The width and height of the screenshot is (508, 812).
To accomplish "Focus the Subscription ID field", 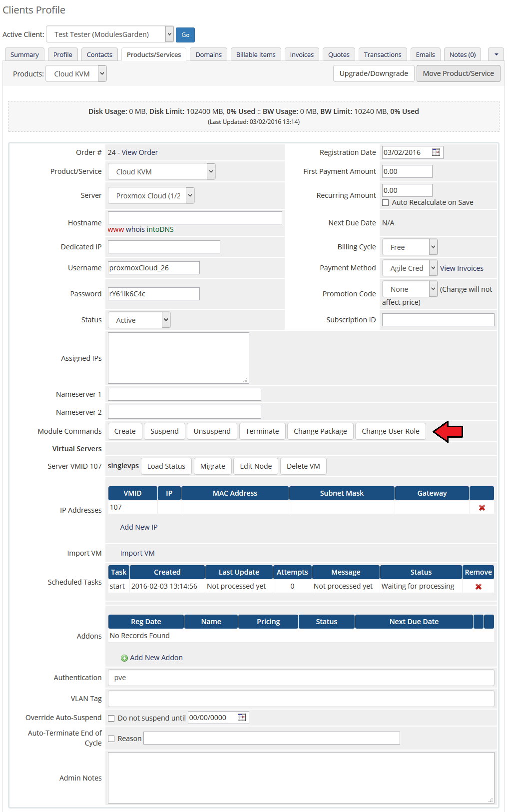I will 438,320.
